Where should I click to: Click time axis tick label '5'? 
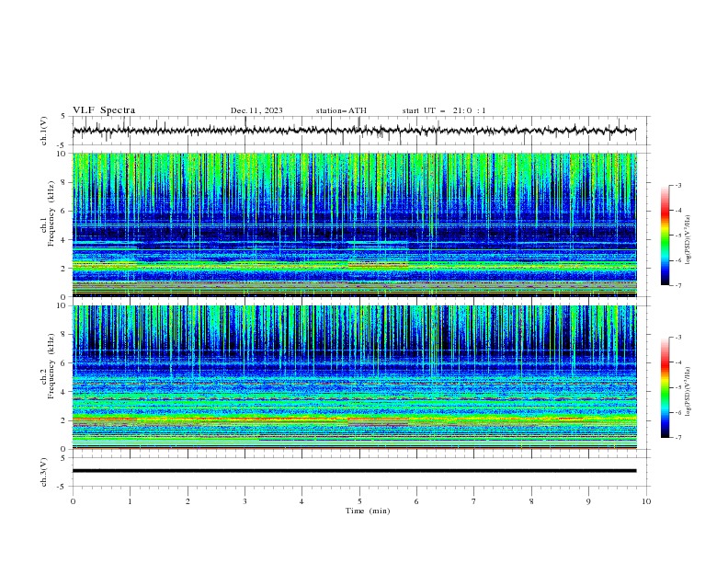(359, 501)
